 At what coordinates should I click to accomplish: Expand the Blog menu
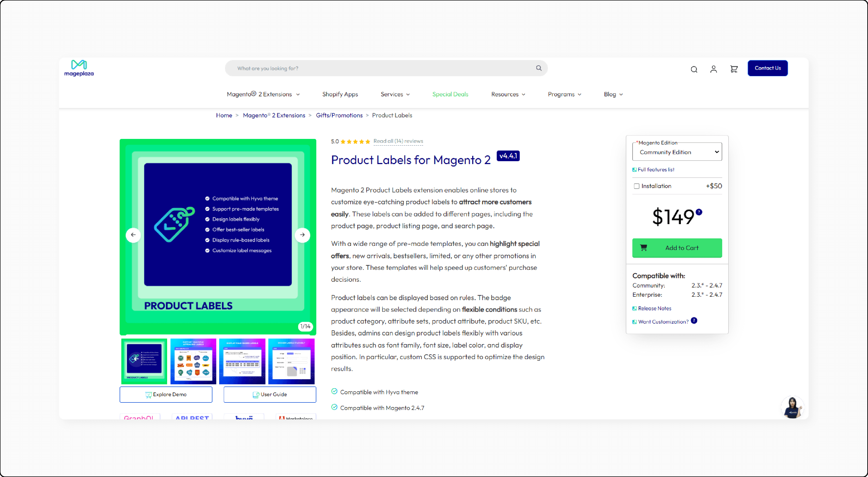(613, 94)
